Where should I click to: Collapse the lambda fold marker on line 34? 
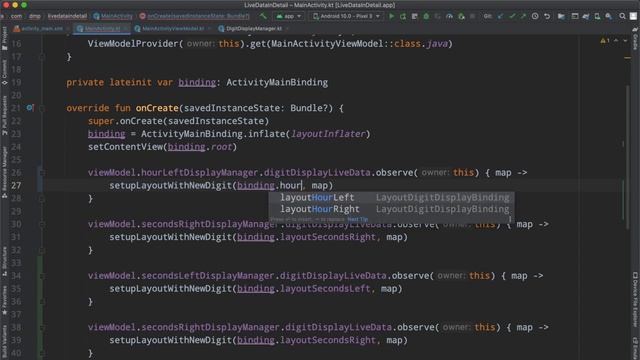[x=42, y=276]
